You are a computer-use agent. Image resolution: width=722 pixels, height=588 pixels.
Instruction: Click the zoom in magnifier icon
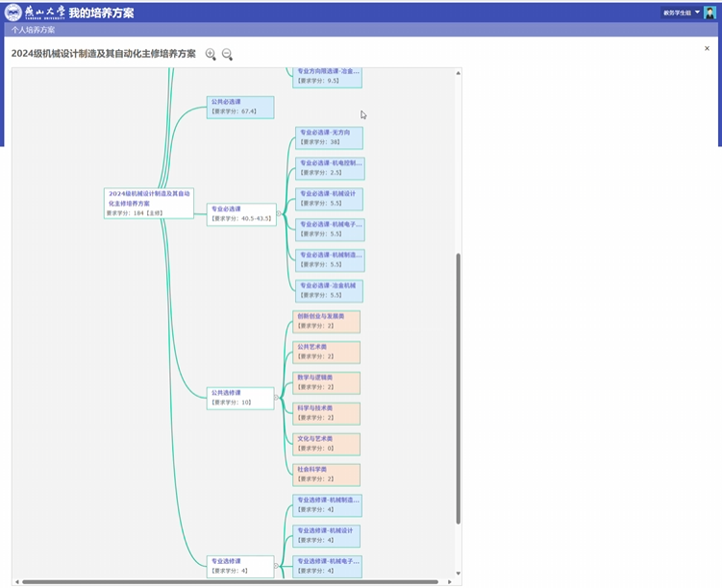pyautogui.click(x=211, y=55)
